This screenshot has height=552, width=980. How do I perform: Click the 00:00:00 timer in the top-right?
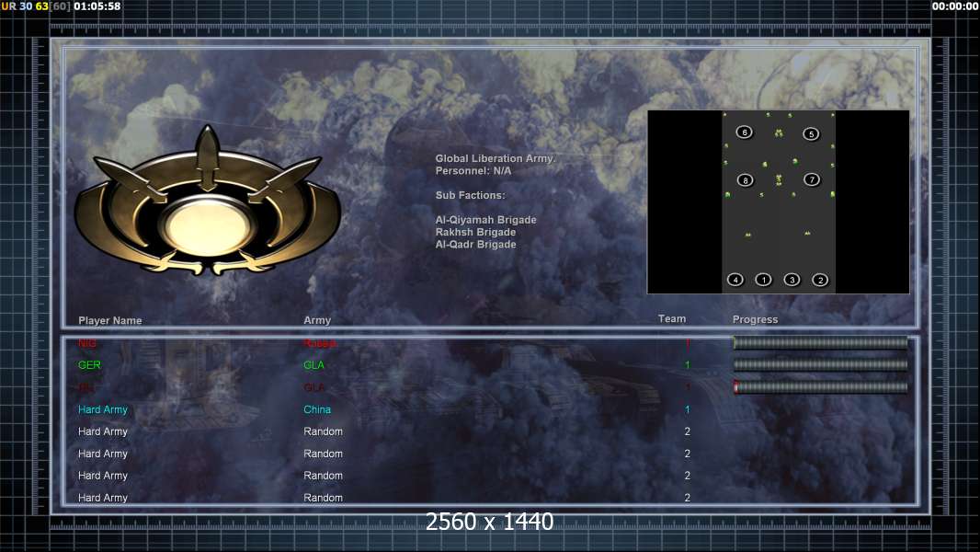pos(955,6)
